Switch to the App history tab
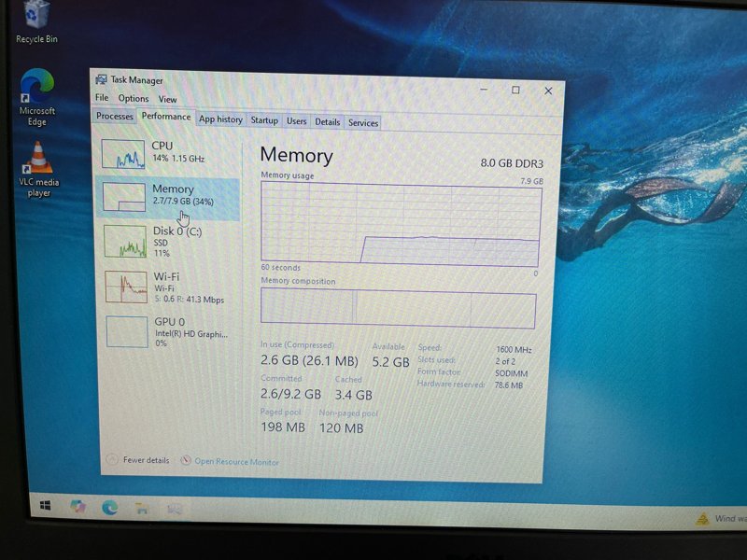This screenshot has height=560, width=747. (x=221, y=119)
